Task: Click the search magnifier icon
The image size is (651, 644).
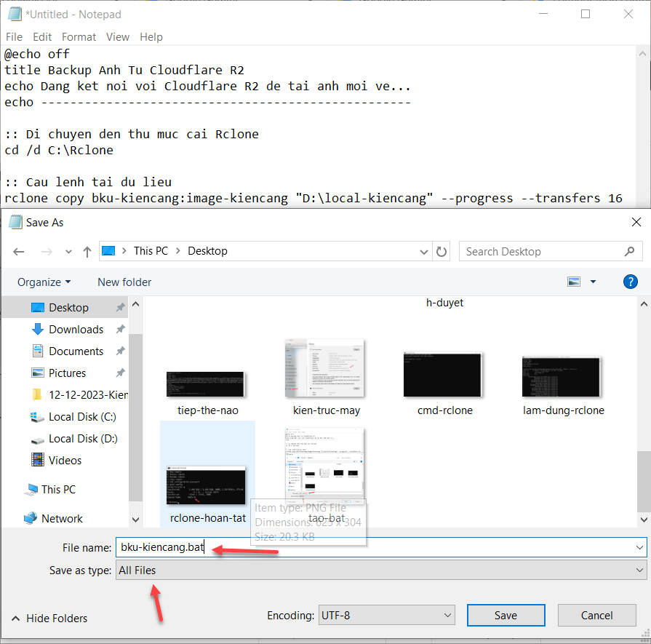Action: click(x=630, y=252)
